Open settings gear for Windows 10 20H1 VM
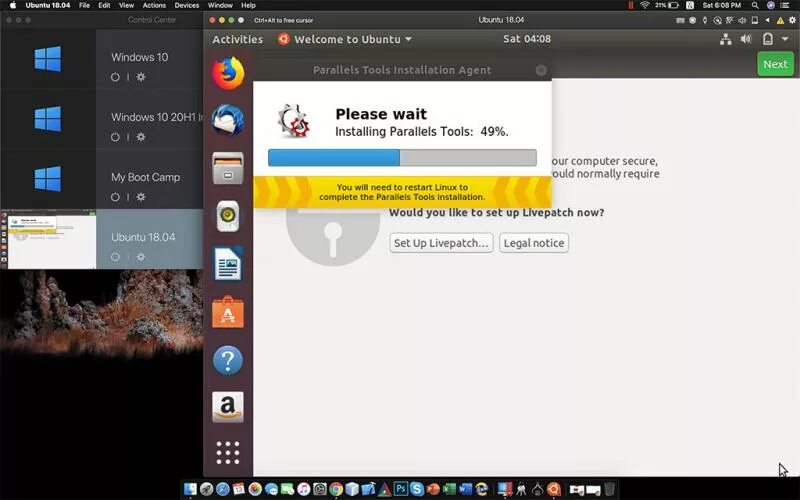 pyautogui.click(x=141, y=137)
